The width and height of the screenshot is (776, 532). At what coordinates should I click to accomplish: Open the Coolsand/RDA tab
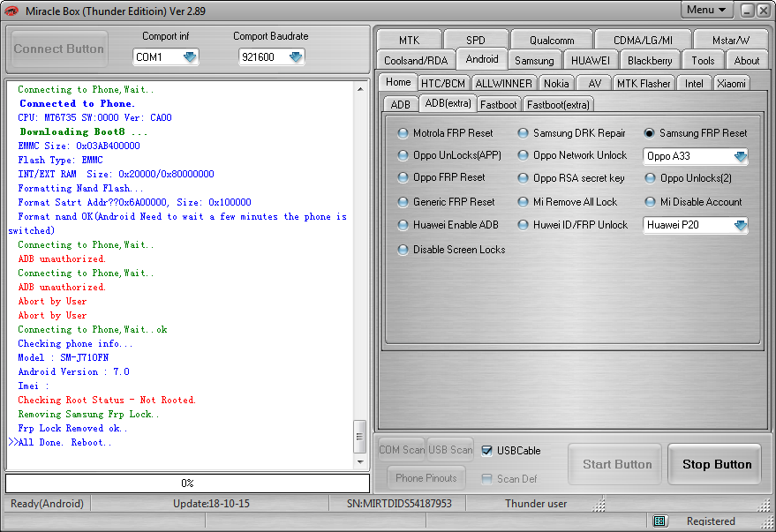(x=416, y=60)
